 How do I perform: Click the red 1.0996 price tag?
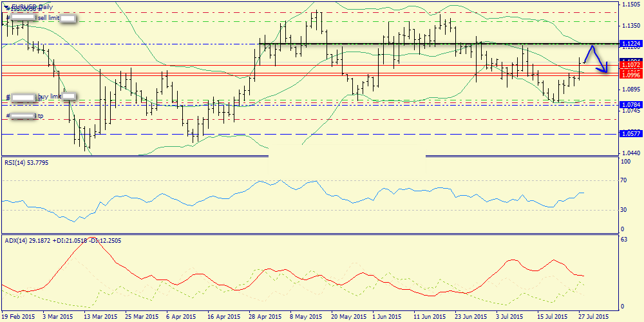click(630, 74)
